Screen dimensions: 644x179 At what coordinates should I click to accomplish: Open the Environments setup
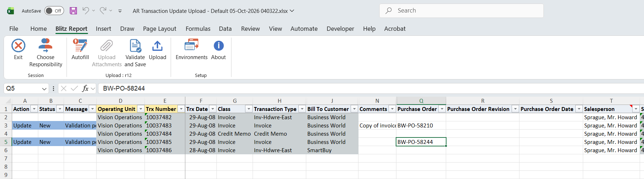[x=191, y=49]
